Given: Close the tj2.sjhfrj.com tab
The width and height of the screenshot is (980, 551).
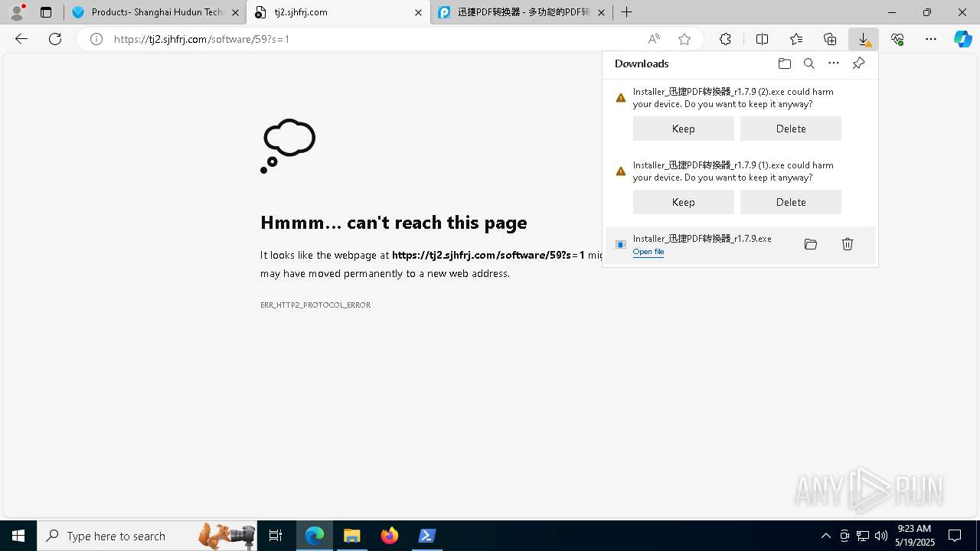Looking at the screenshot, I should [418, 12].
